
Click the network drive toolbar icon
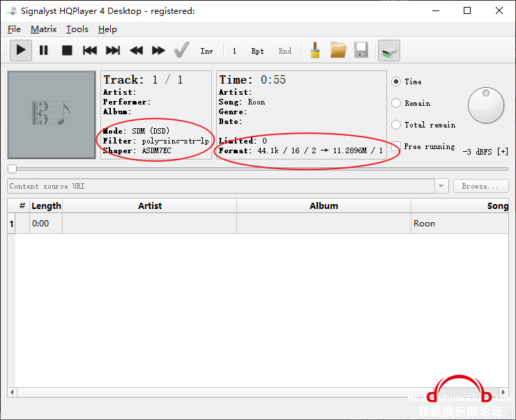click(x=389, y=51)
